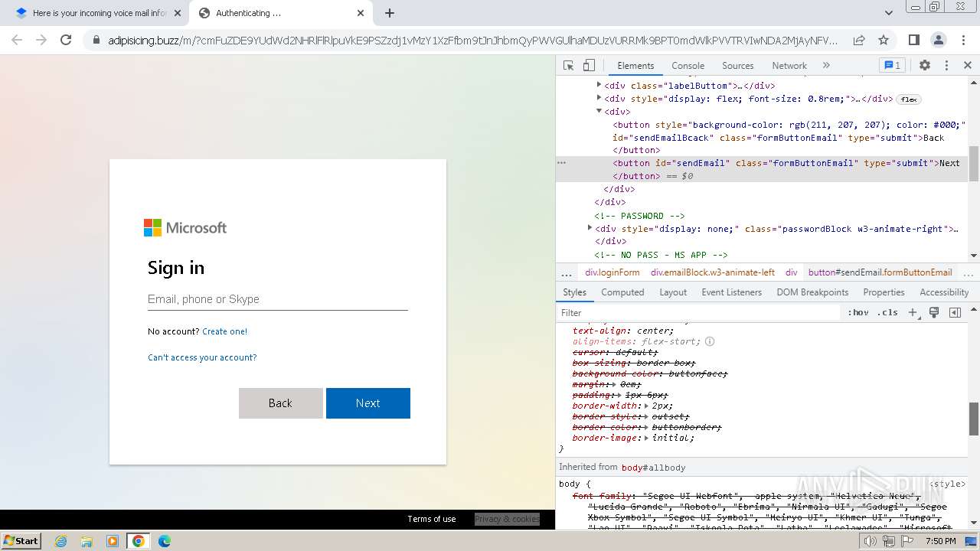Expand border-width property triangle

(x=647, y=406)
